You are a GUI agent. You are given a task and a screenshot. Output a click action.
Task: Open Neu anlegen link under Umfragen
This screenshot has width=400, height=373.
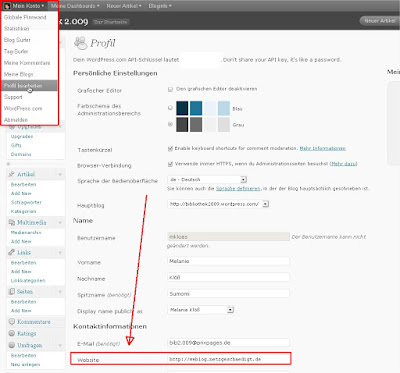coord(25,364)
